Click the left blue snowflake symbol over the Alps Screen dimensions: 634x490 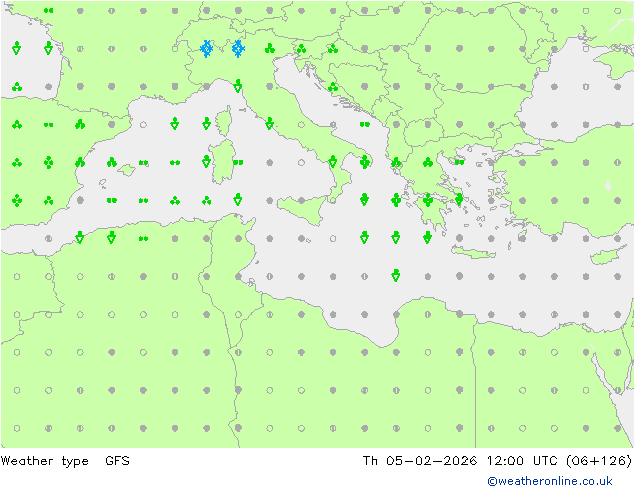coord(207,49)
